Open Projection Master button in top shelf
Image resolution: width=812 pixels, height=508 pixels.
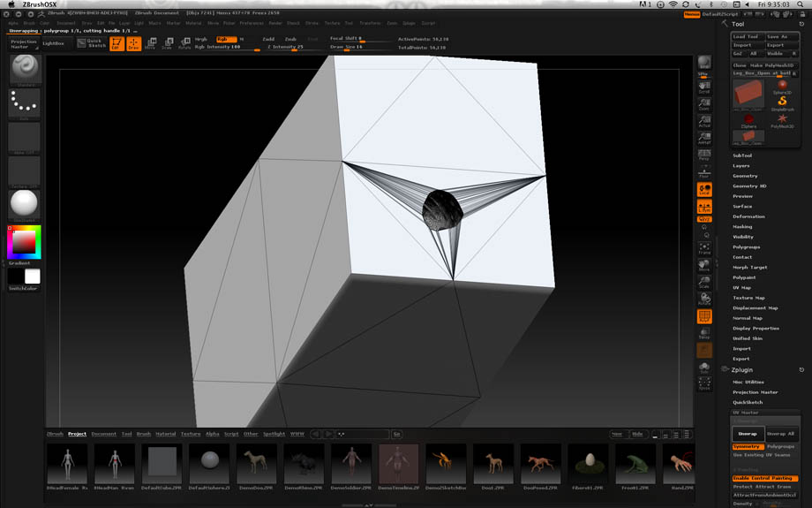pos(24,43)
